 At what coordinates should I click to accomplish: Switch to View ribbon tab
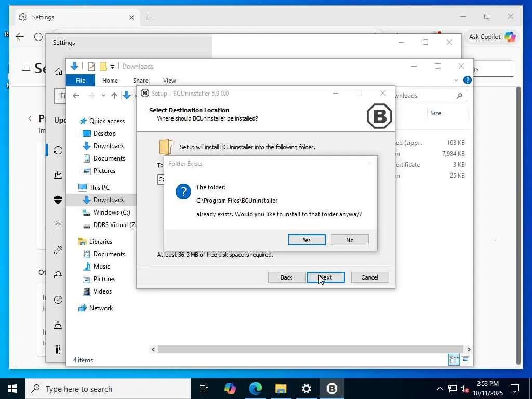(x=169, y=81)
